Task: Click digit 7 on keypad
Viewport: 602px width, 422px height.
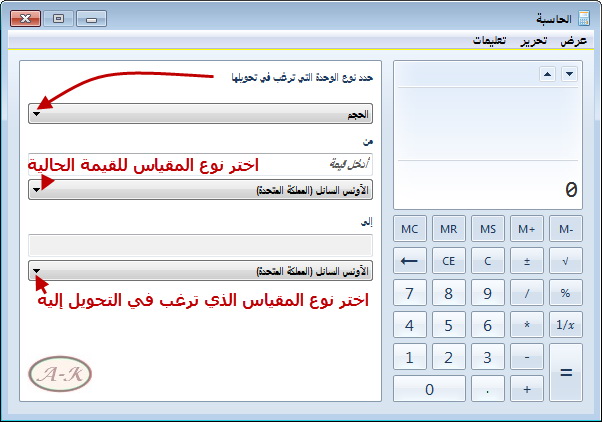Action: [410, 293]
